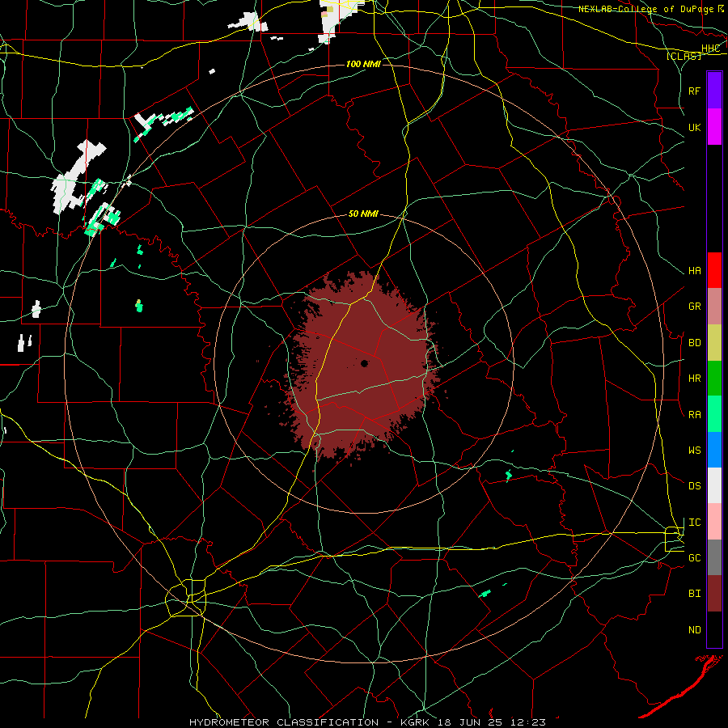
Task: Click the pink IC legend swatch
Action: [714, 522]
